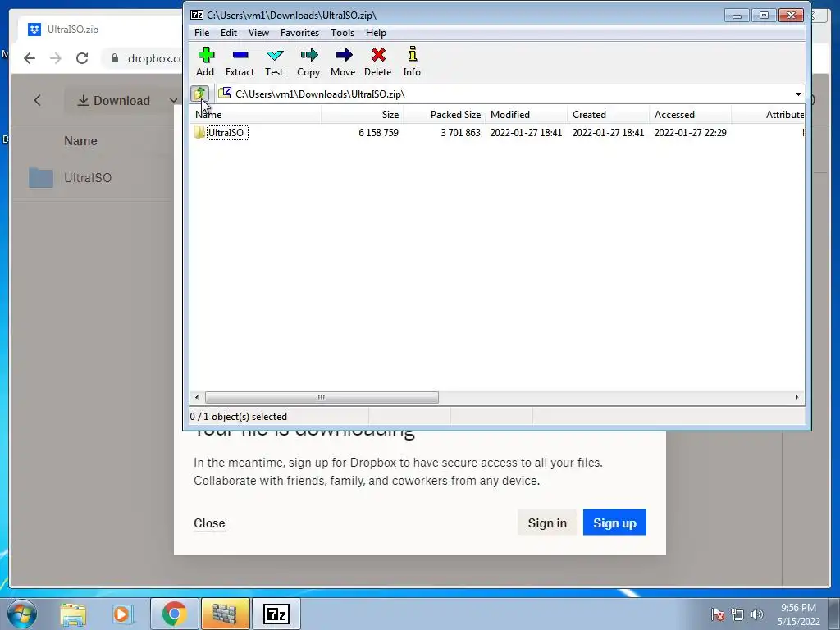The image size is (840, 630).
Task: Click the 7-Zip taskbar button
Action: 276,614
